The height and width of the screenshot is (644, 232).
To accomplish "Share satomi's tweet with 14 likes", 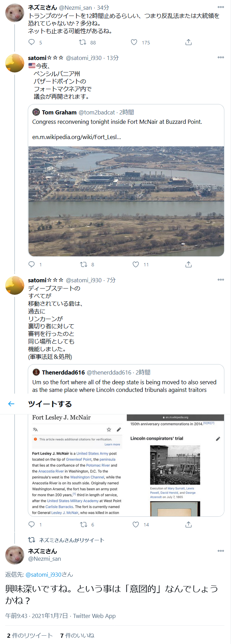I will tap(189, 525).
